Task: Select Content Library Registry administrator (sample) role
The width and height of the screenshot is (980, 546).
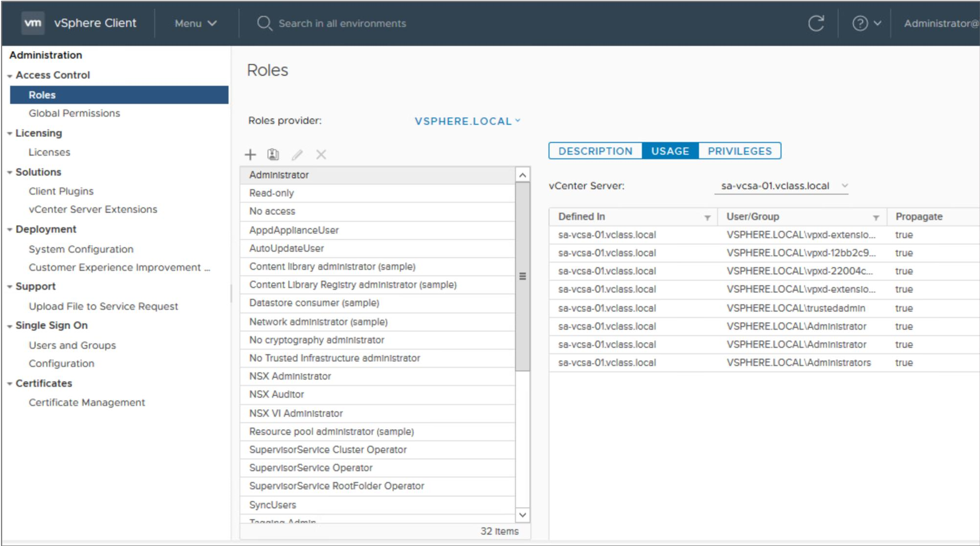Action: [377, 285]
